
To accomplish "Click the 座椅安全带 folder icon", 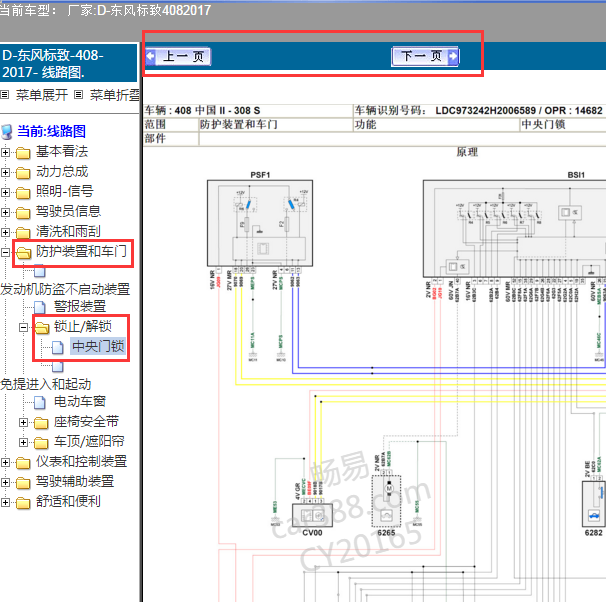I will [x=41, y=423].
